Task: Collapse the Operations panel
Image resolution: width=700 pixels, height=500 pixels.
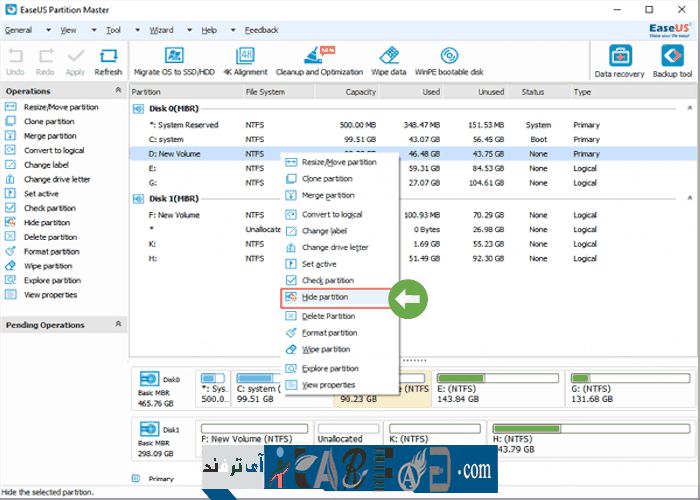Action: pyautogui.click(x=119, y=91)
